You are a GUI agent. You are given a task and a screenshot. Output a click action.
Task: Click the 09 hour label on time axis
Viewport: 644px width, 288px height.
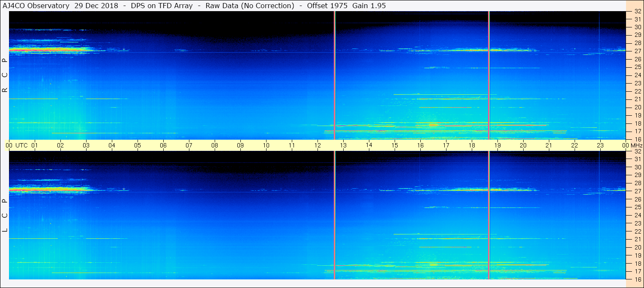240,145
